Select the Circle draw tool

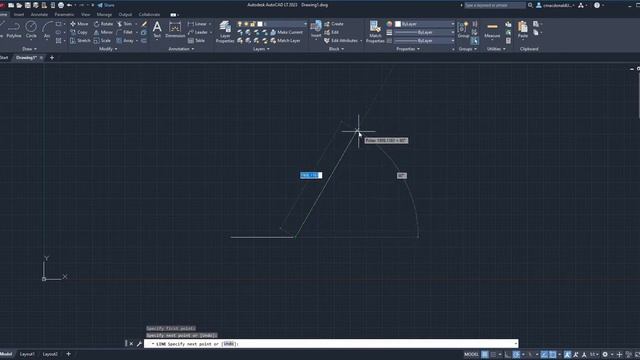click(31, 30)
